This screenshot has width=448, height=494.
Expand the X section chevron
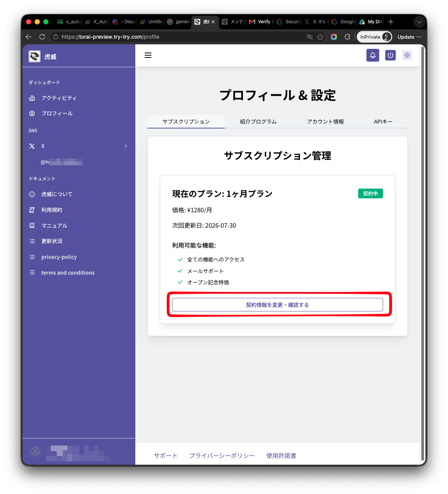tap(126, 146)
